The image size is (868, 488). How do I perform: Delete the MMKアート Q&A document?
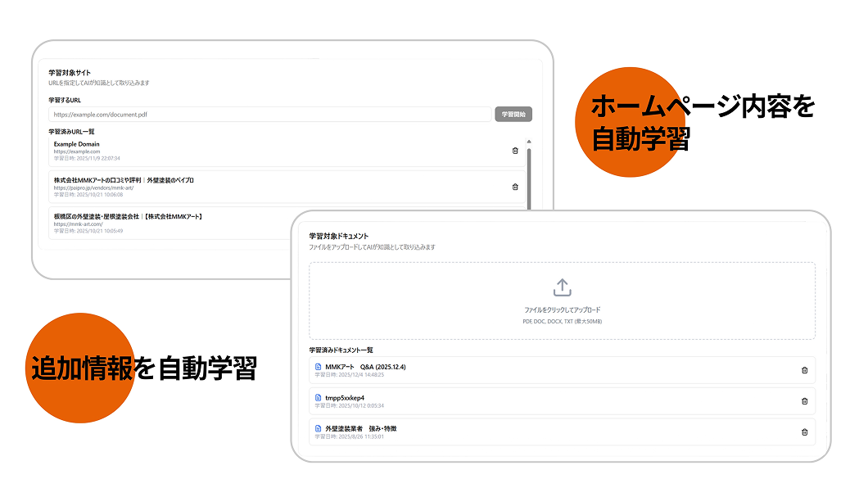click(804, 370)
